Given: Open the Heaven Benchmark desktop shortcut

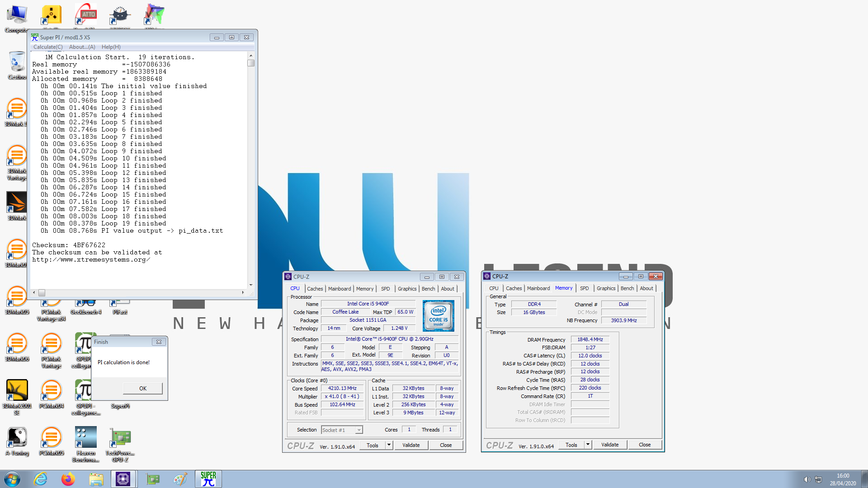Looking at the screenshot, I should (x=85, y=444).
